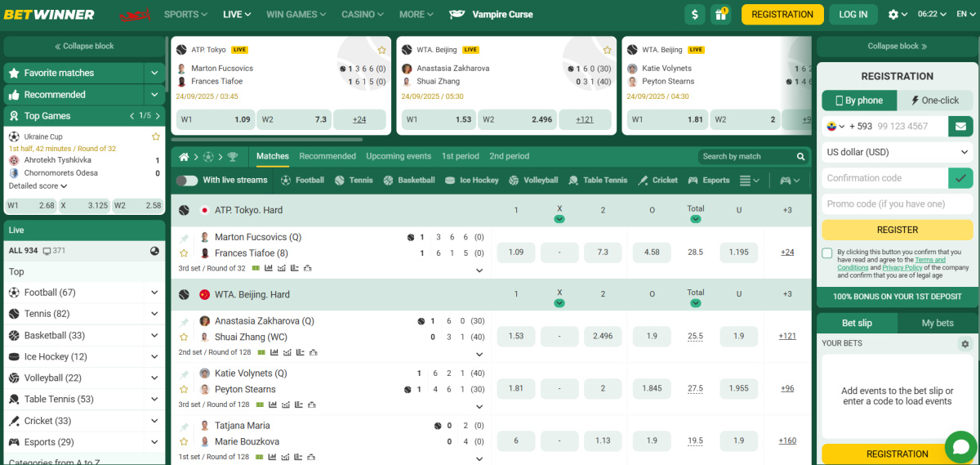Click the LOG IN button
980x465 pixels.
[853, 14]
